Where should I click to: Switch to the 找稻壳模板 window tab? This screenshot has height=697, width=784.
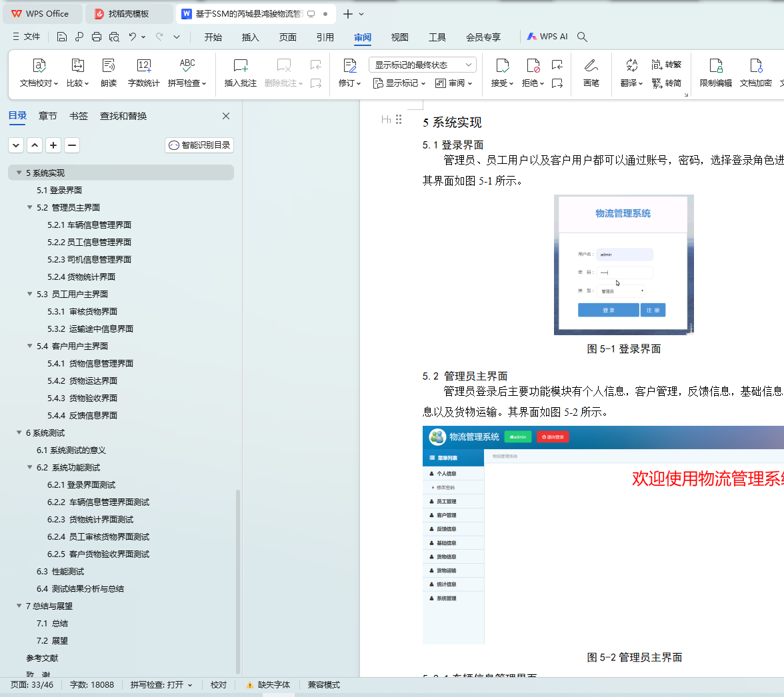(129, 14)
